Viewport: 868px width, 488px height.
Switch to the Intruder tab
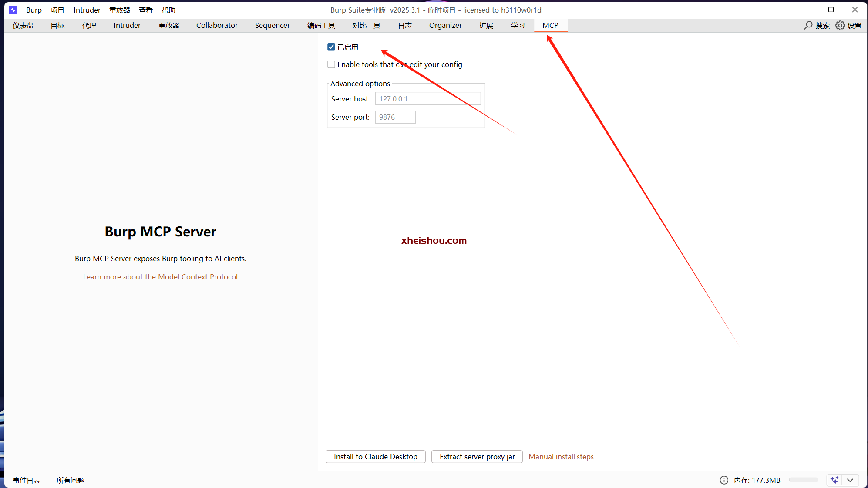tap(127, 25)
